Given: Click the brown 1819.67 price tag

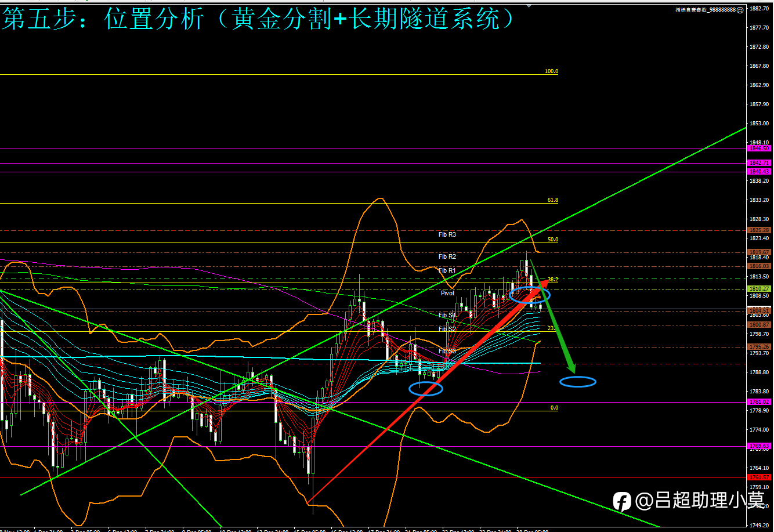Looking at the screenshot, I should click(760, 252).
